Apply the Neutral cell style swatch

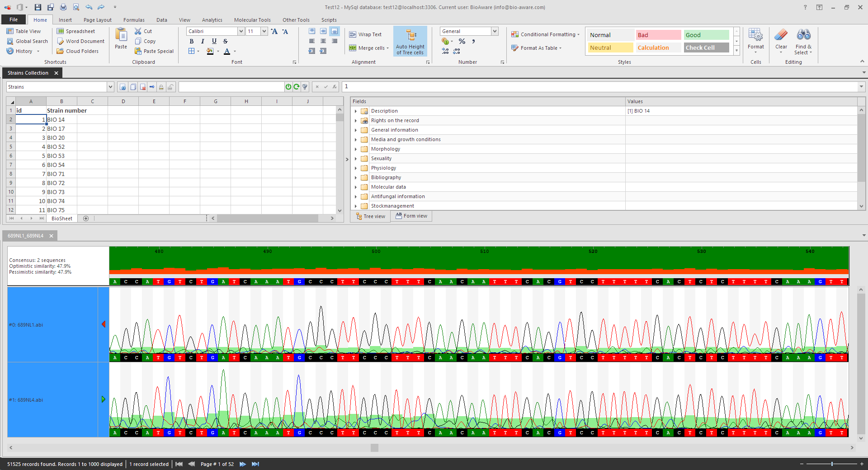click(610, 47)
